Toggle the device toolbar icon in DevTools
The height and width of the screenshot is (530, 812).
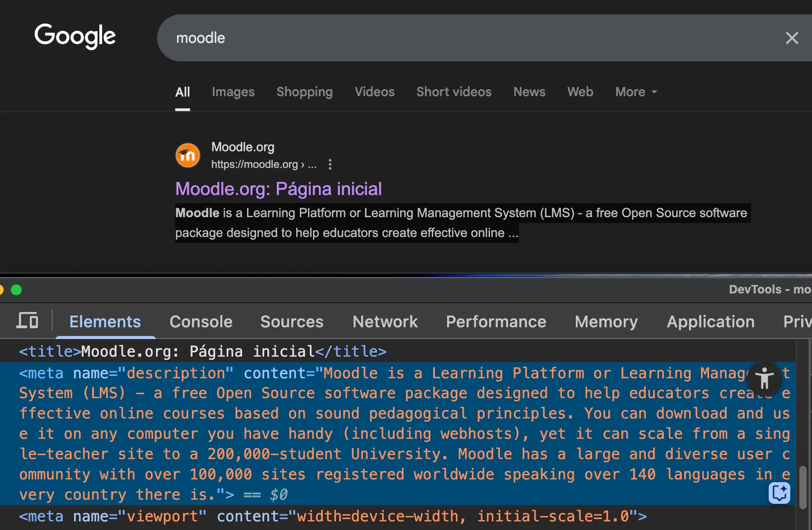[27, 321]
